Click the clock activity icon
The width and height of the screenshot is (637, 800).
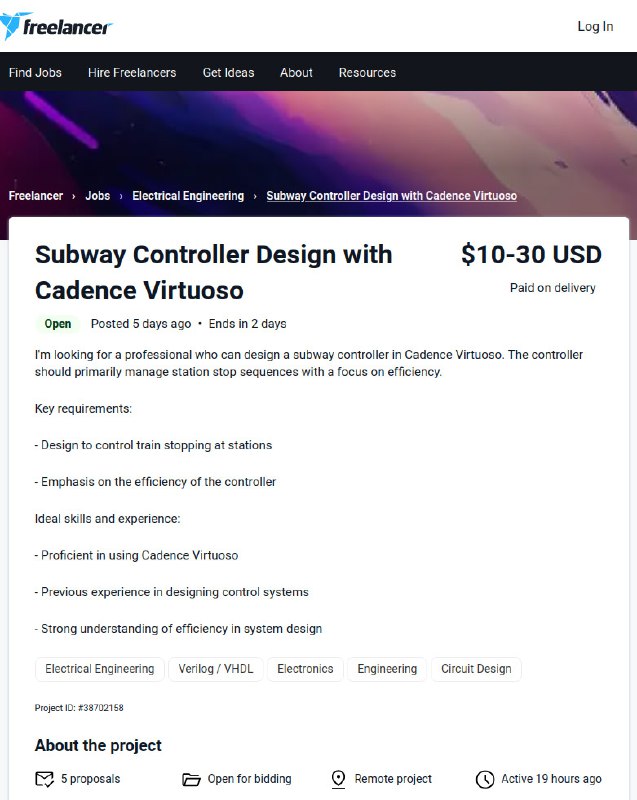click(485, 779)
